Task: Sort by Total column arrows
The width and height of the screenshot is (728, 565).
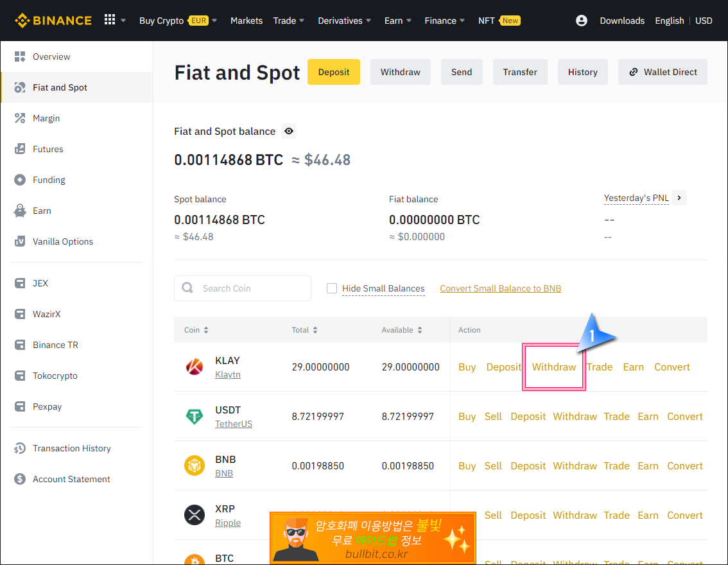Action: coord(315,330)
